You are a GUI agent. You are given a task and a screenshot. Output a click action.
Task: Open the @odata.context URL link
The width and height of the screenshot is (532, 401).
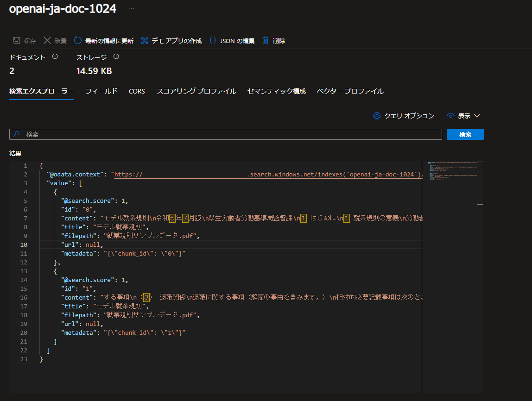coord(269,174)
